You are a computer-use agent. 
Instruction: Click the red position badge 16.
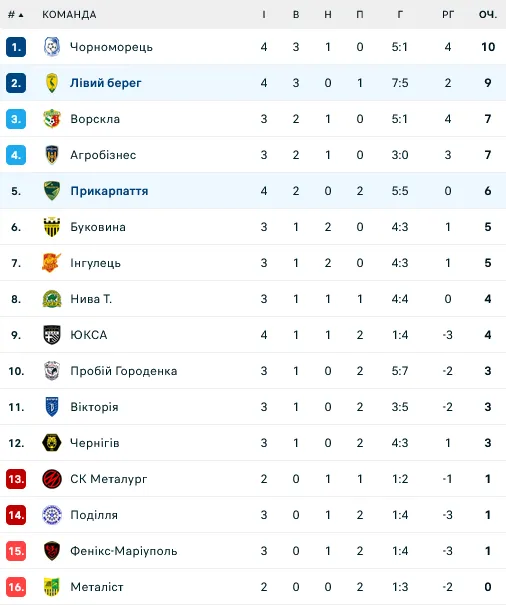click(16, 587)
